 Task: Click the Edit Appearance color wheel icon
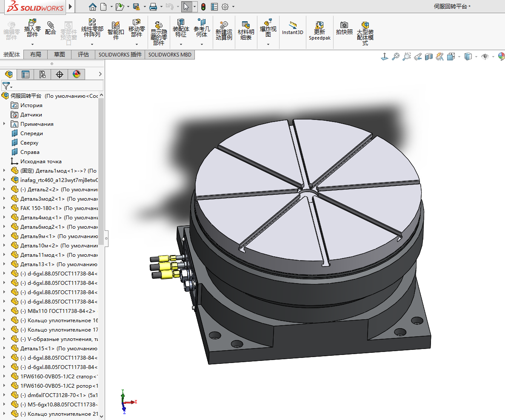point(501,57)
